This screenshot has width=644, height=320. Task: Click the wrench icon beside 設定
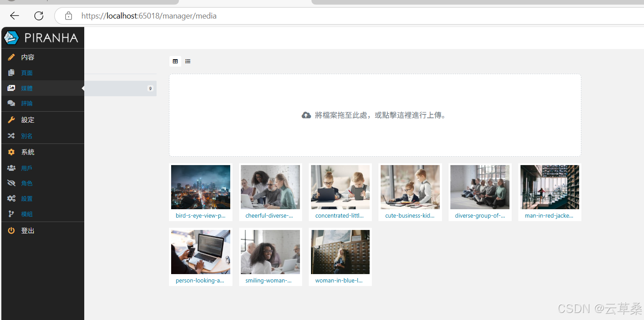coord(11,120)
